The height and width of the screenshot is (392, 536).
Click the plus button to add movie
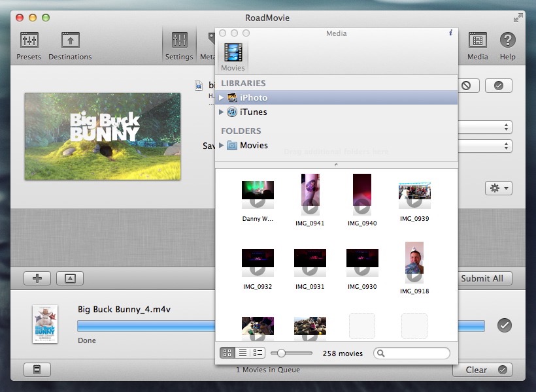(x=37, y=278)
